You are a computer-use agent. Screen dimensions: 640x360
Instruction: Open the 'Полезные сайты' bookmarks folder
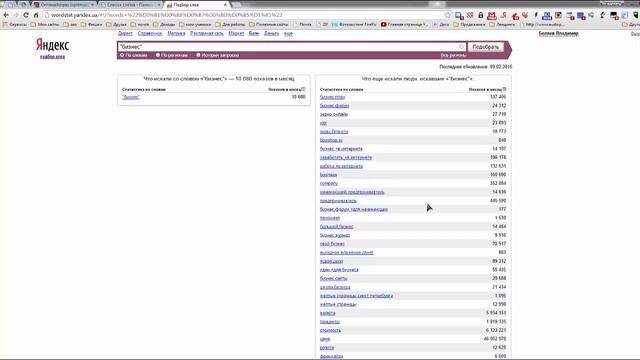pos(269,24)
